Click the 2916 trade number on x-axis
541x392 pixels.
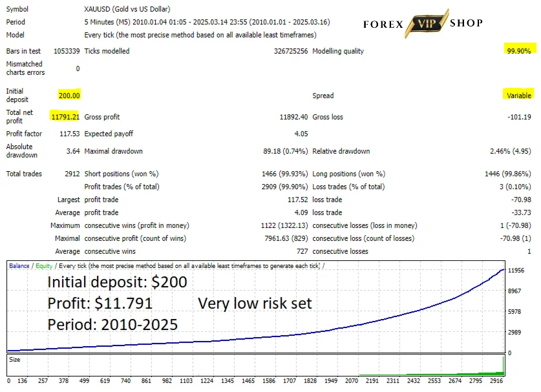496,380
